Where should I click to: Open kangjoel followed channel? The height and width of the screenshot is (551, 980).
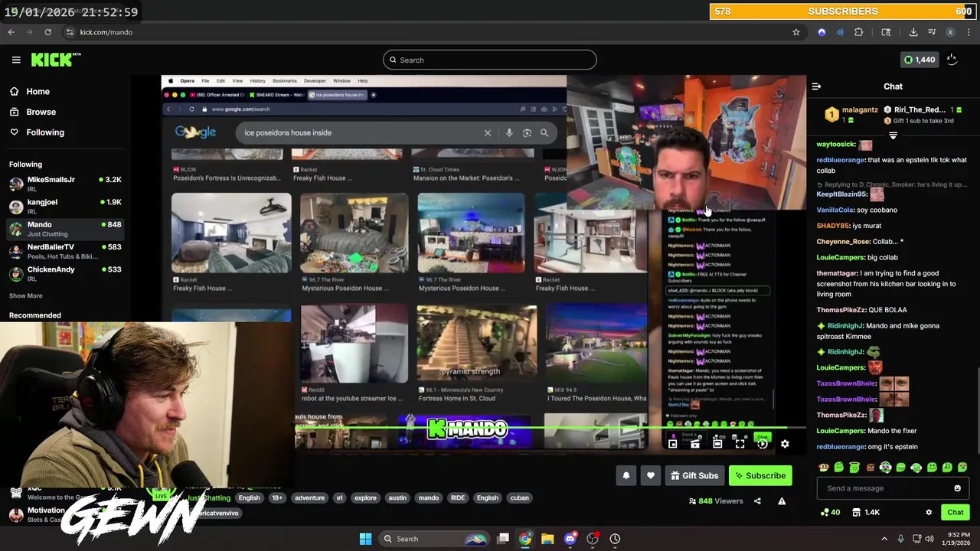coord(65,206)
